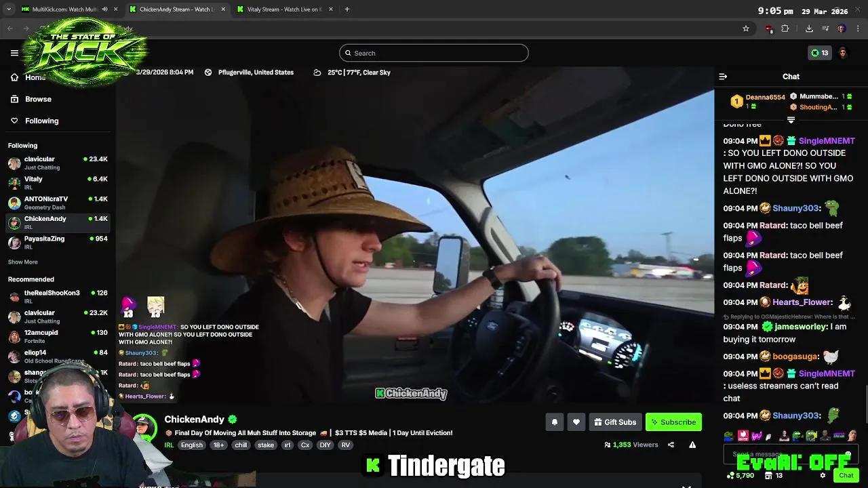Image resolution: width=868 pixels, height=488 pixels.
Task: Open Chrome downloads icon
Action: tap(809, 28)
